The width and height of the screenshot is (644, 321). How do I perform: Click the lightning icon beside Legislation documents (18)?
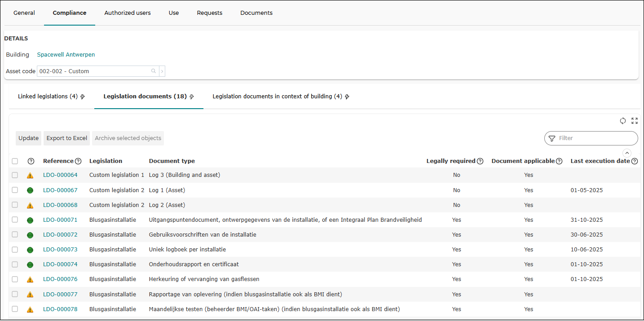click(192, 97)
